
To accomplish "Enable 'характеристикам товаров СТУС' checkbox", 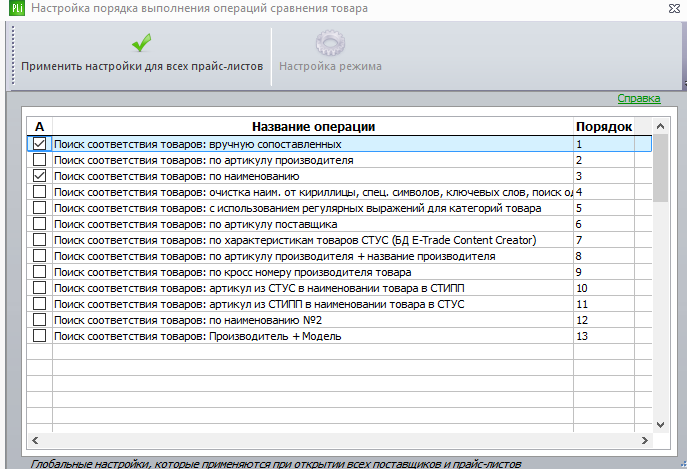I will click(39, 239).
